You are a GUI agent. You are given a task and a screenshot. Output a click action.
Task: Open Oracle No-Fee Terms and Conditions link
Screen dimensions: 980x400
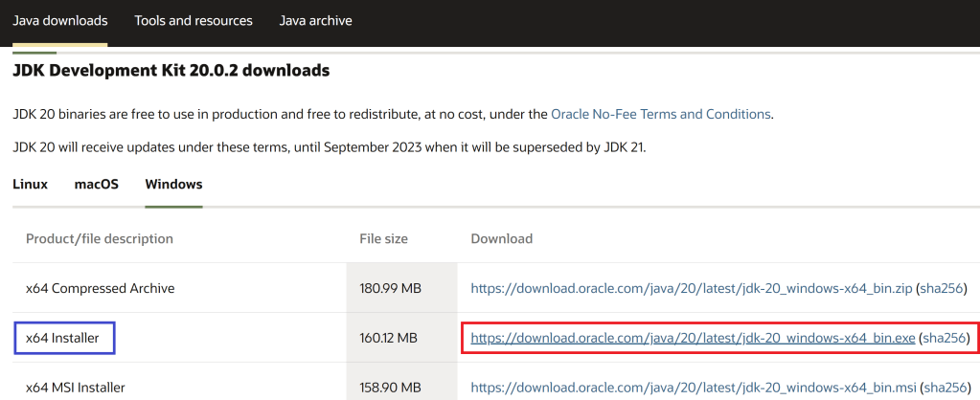(661, 114)
